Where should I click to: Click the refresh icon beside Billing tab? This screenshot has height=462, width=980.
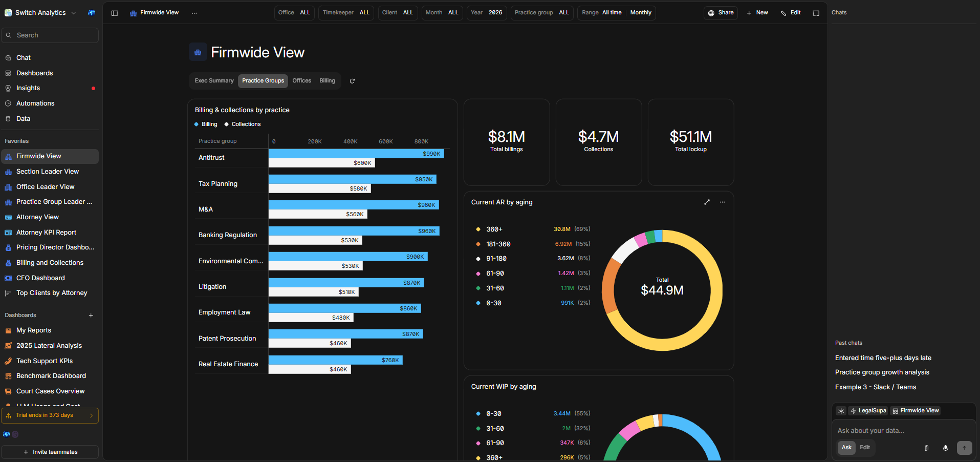click(x=352, y=81)
